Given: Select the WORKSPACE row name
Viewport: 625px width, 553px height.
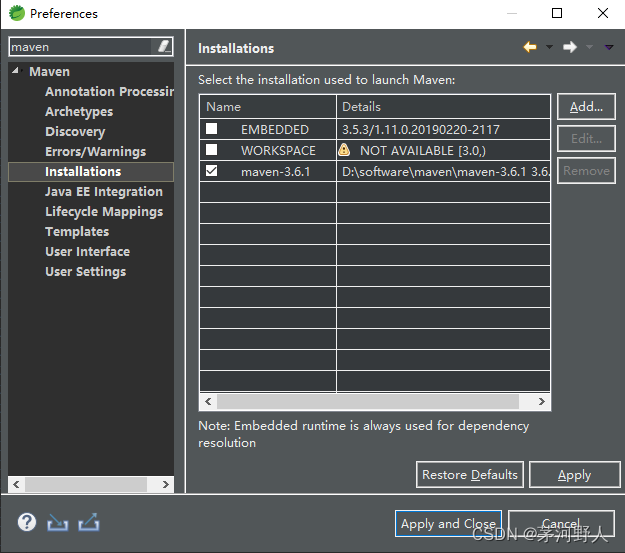Looking at the screenshot, I should 278,151.
